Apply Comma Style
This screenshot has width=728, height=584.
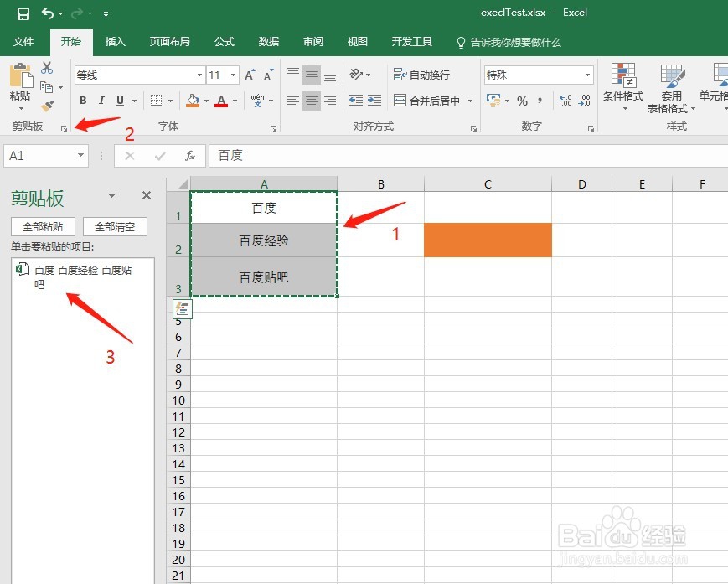pyautogui.click(x=540, y=101)
